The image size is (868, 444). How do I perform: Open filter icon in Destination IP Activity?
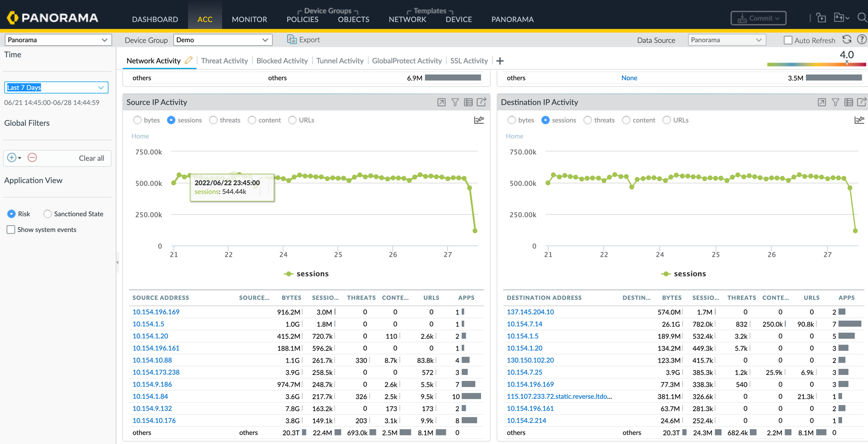pos(835,102)
